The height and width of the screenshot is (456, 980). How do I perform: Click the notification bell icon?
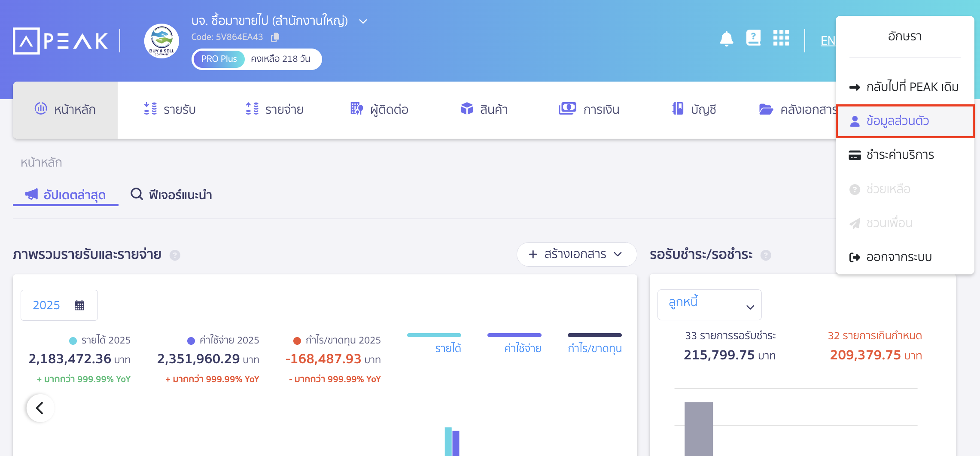[x=726, y=39]
